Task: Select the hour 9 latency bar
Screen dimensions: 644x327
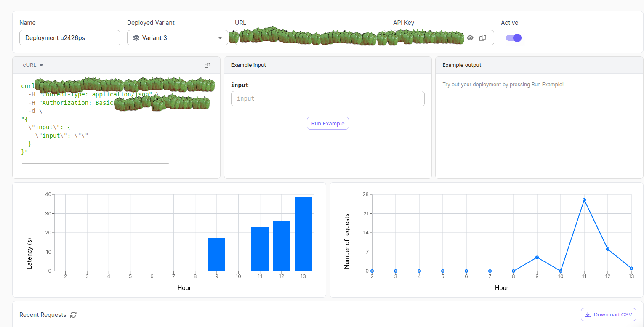Action: pyautogui.click(x=216, y=255)
